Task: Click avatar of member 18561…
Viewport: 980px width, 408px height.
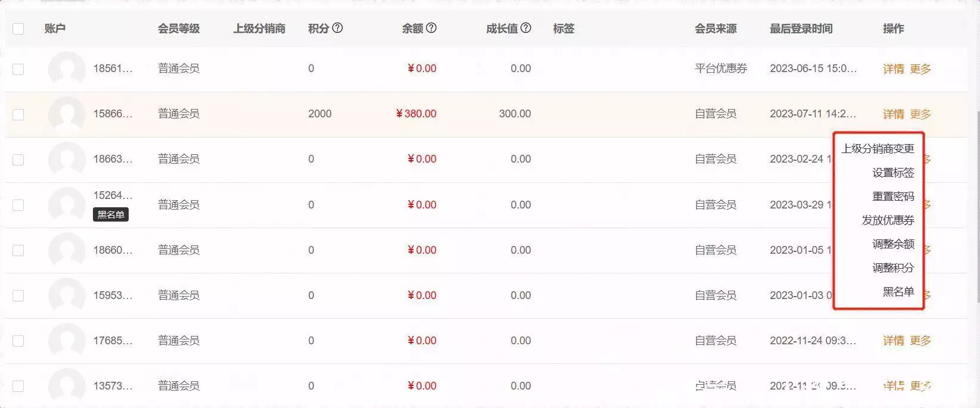Action: click(67, 69)
